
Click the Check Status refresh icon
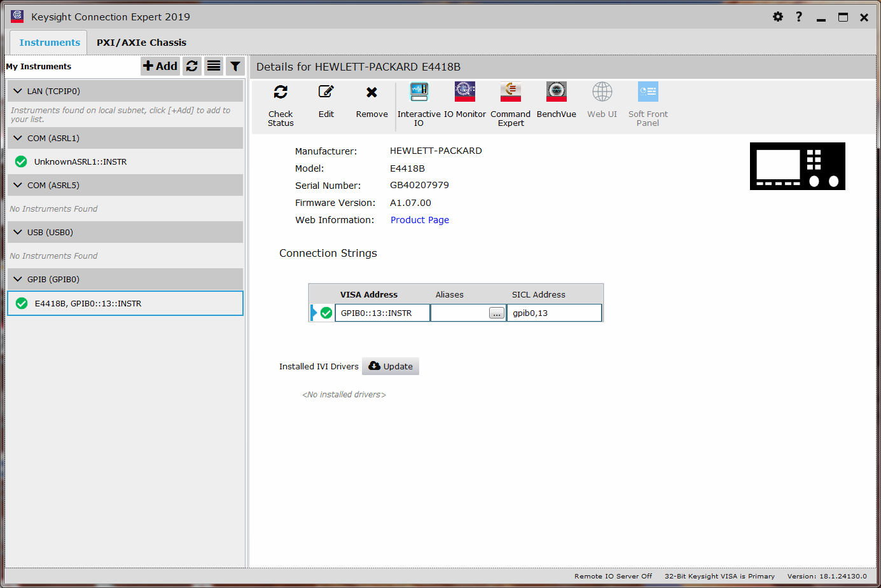pos(281,93)
